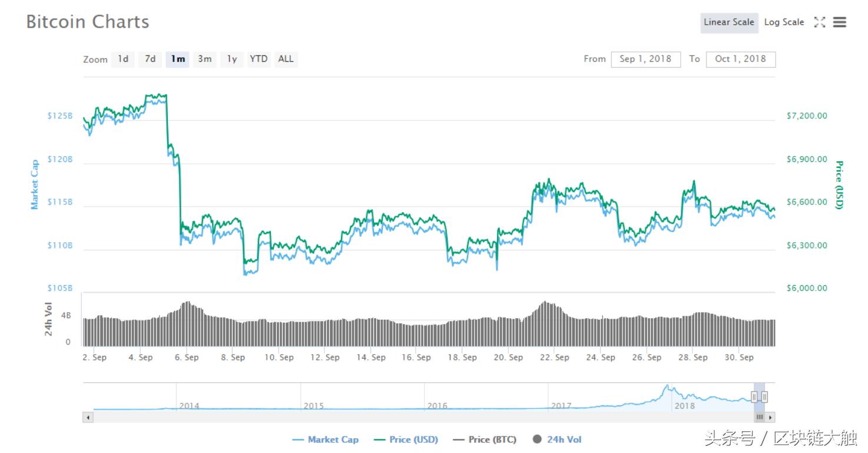This screenshot has height=453, width=868.
Task: Click 2014 in the navigator timeline
Action: coord(189,406)
